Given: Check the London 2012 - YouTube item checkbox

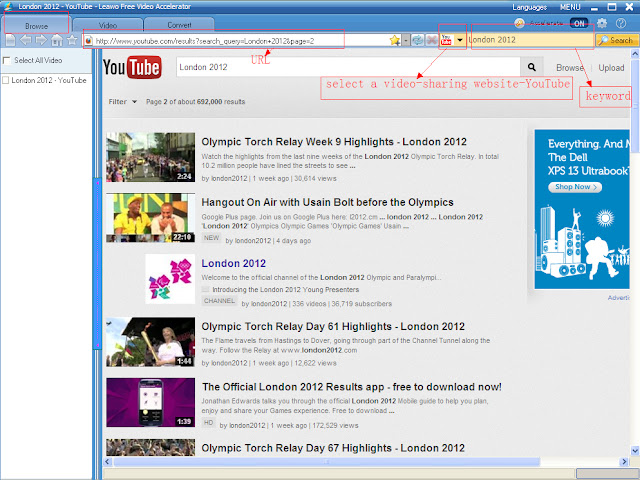Looking at the screenshot, I should pos(6,80).
